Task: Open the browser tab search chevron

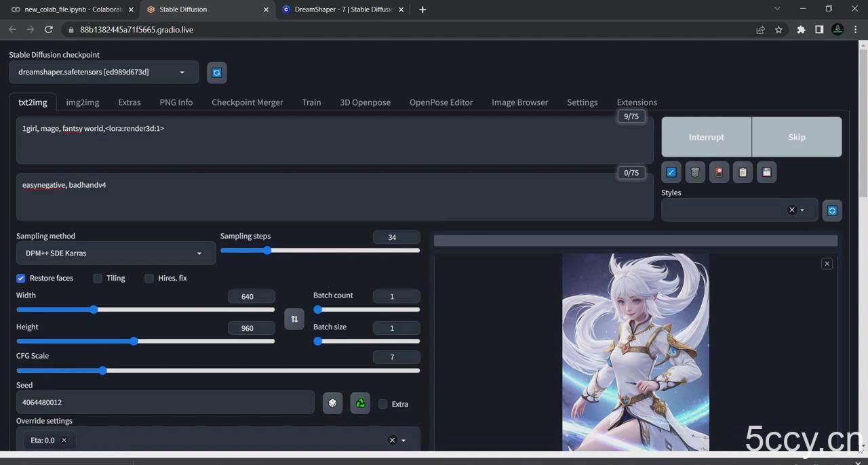Action: [777, 9]
